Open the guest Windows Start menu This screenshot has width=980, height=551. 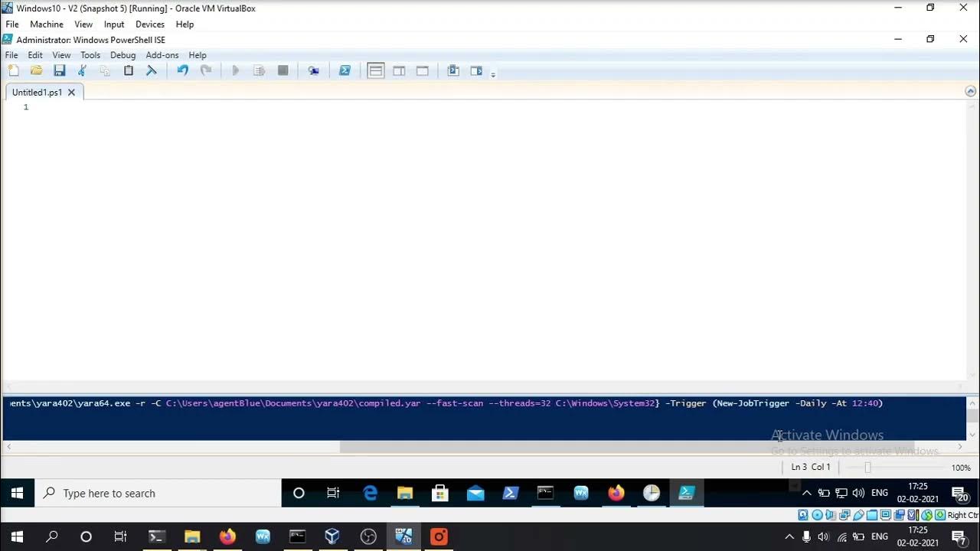17,494
